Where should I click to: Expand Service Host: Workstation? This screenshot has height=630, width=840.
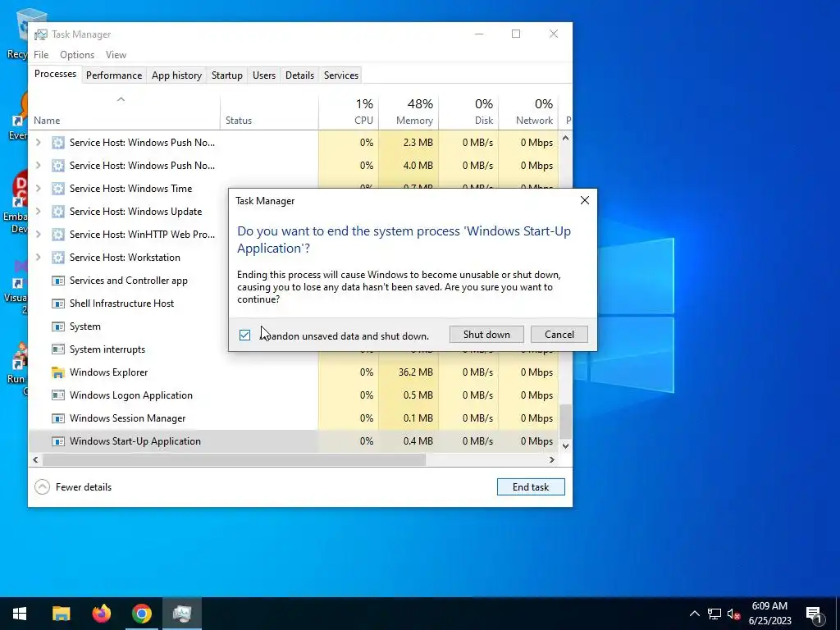pos(38,257)
